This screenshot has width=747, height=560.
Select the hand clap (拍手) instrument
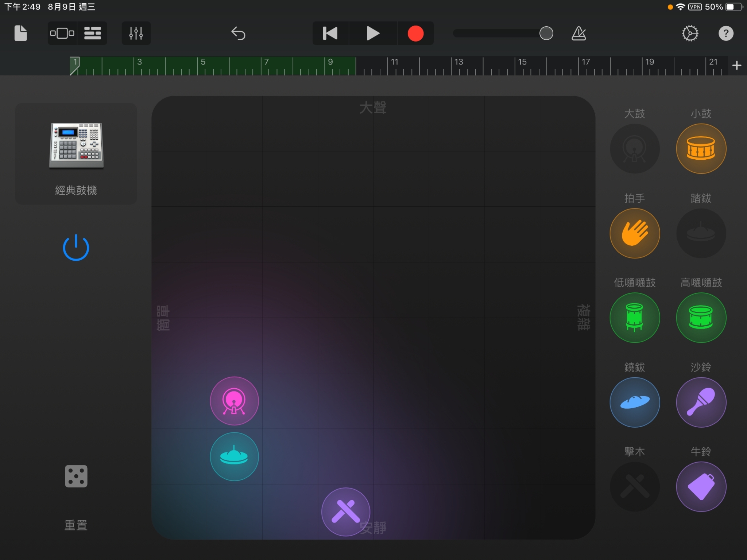click(x=635, y=233)
